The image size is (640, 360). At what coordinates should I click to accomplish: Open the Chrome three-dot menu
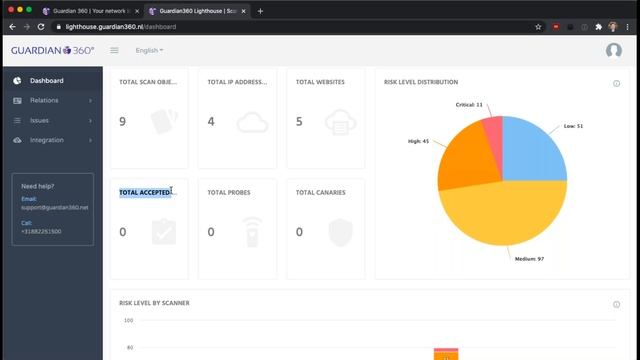point(627,27)
